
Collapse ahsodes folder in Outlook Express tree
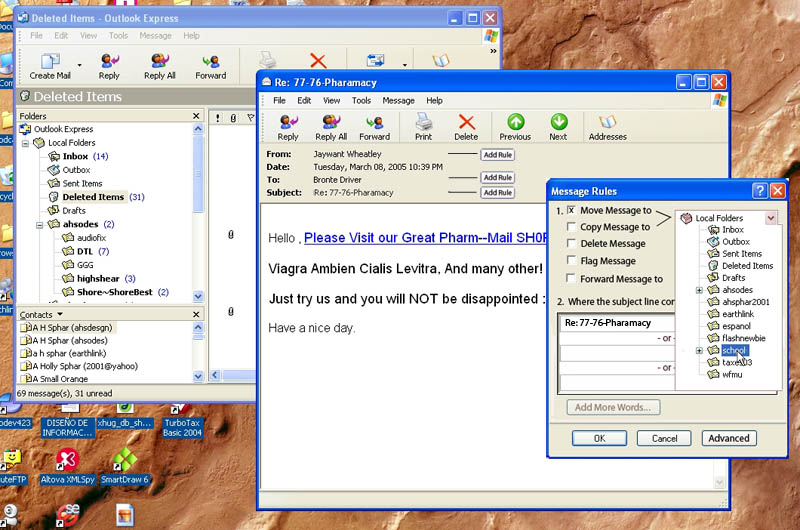(39, 224)
